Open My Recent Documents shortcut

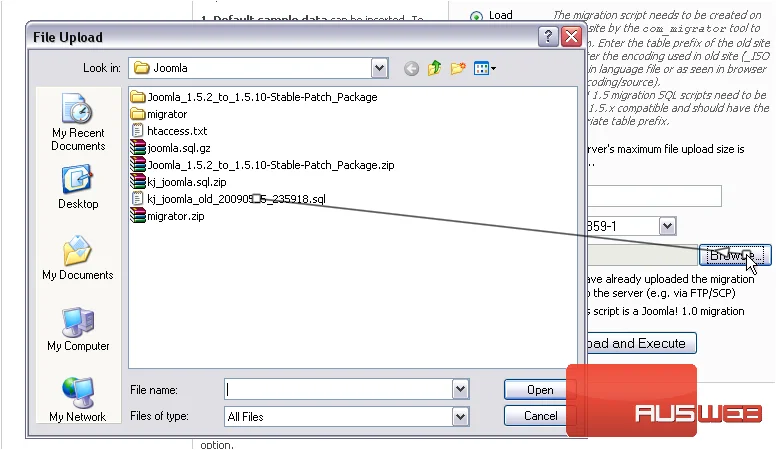point(78,122)
